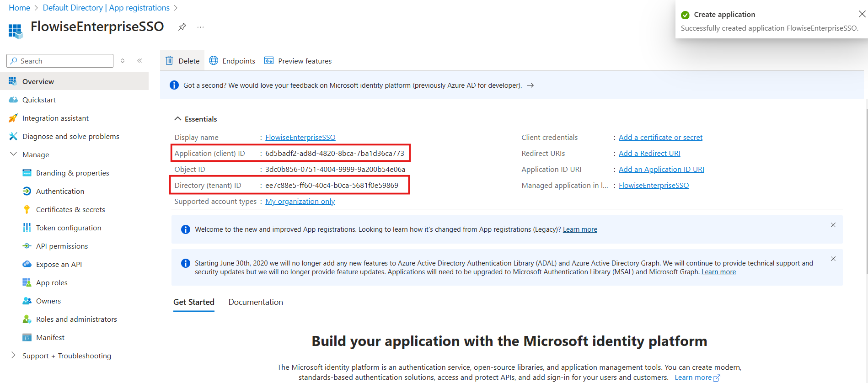Open Expose an API section
Image resolution: width=868 pixels, height=383 pixels.
[x=59, y=264]
